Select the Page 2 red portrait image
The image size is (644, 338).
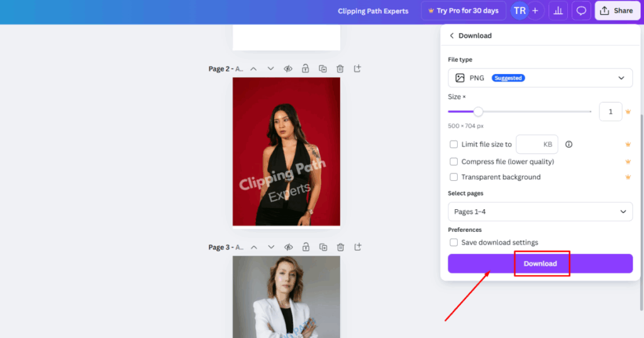coord(286,152)
